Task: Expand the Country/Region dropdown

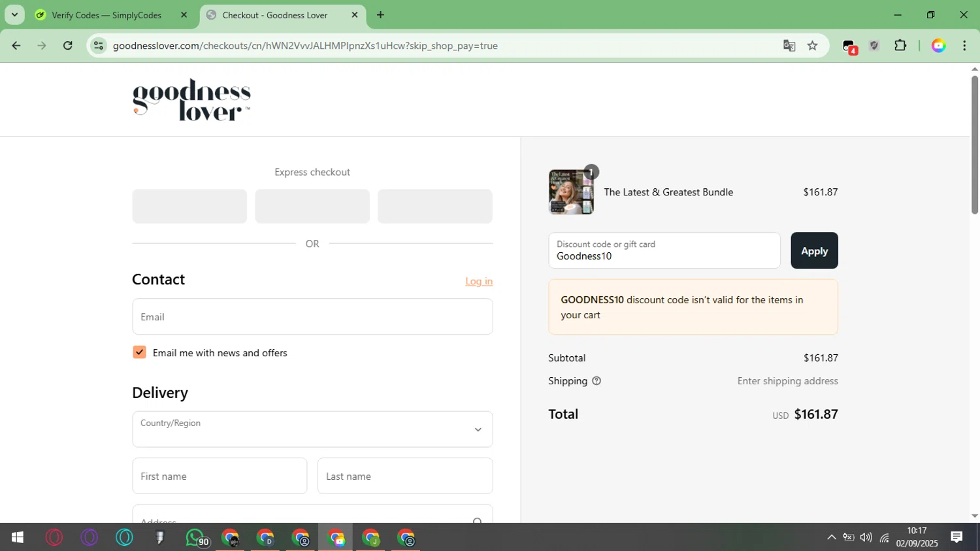Action: tap(312, 429)
